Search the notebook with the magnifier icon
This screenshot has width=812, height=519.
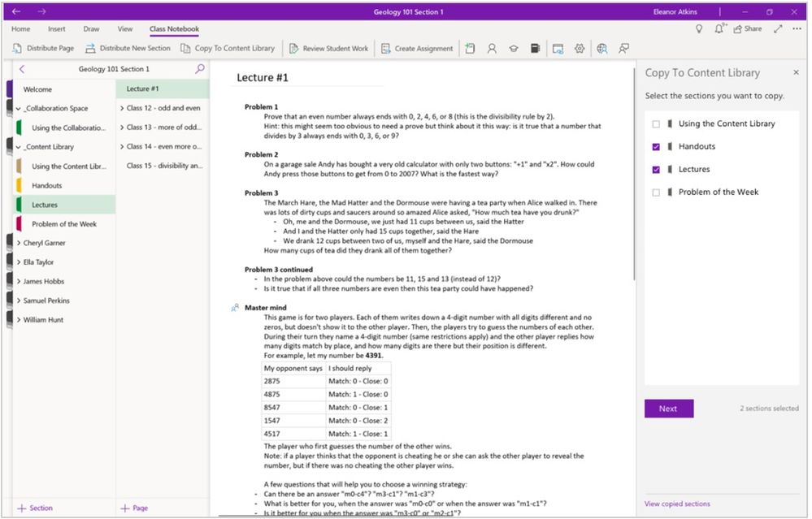coord(200,69)
